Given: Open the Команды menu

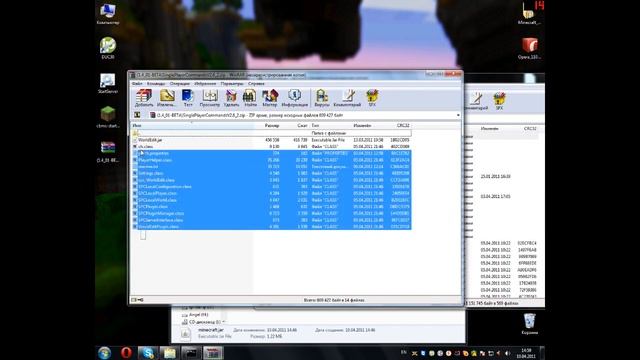Looking at the screenshot, I should click(x=156, y=84).
